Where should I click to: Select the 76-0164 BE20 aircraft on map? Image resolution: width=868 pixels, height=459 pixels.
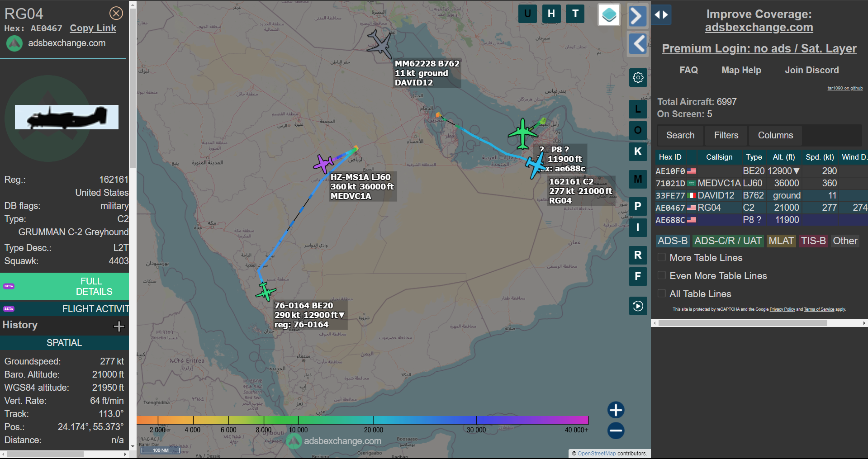(x=266, y=291)
